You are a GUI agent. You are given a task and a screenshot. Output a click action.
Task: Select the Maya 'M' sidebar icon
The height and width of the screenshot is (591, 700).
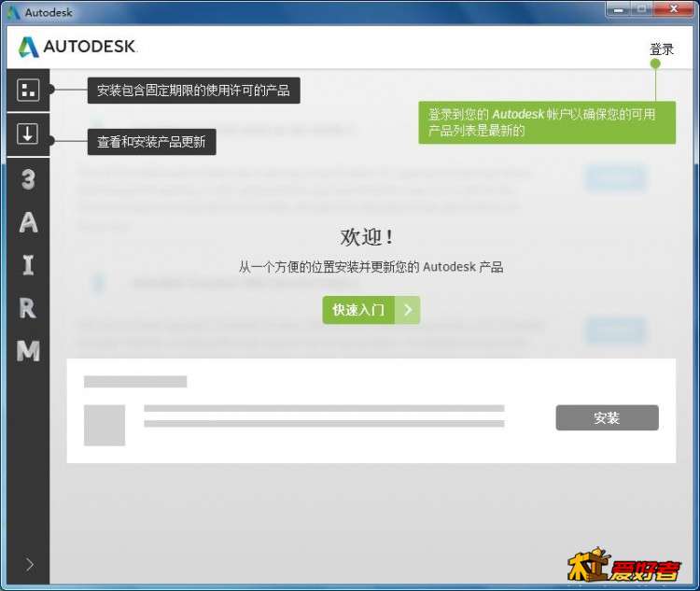coord(28,351)
